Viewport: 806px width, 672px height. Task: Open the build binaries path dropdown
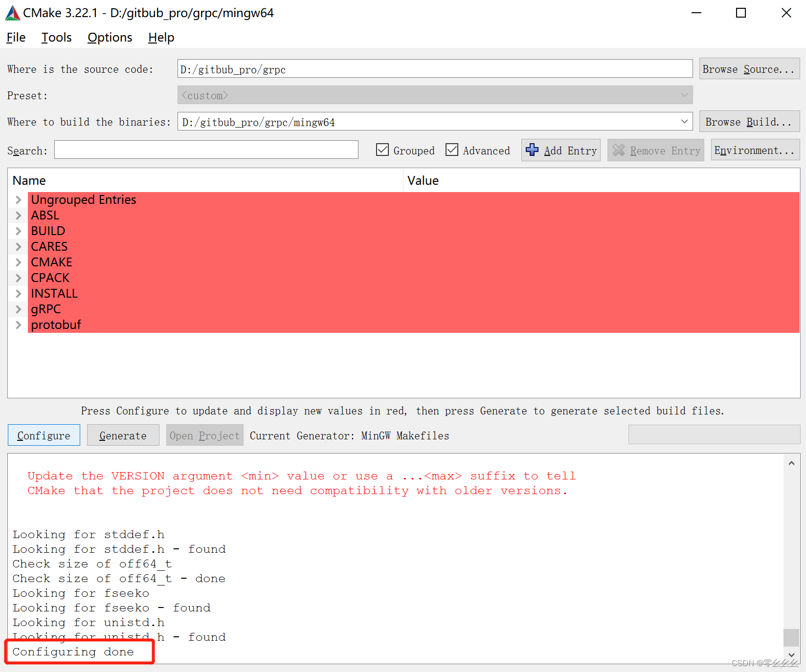[x=684, y=122]
